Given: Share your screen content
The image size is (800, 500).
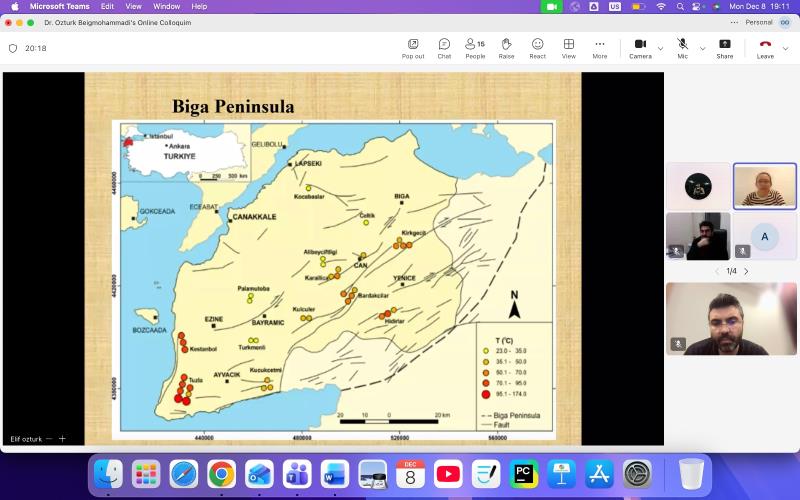Looking at the screenshot, I should click(x=724, y=48).
